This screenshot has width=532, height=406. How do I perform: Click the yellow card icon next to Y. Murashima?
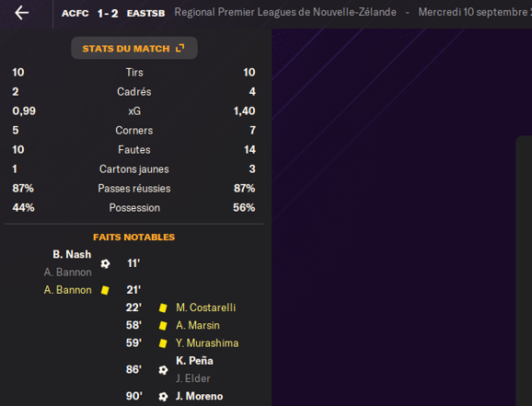pyautogui.click(x=163, y=343)
